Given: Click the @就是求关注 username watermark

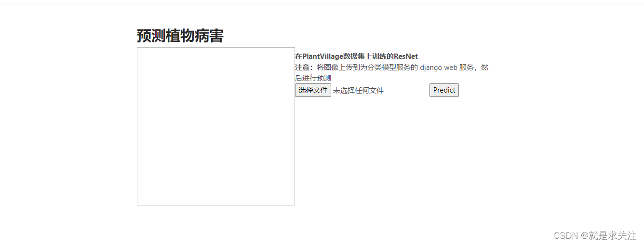Looking at the screenshot, I should tap(609, 235).
